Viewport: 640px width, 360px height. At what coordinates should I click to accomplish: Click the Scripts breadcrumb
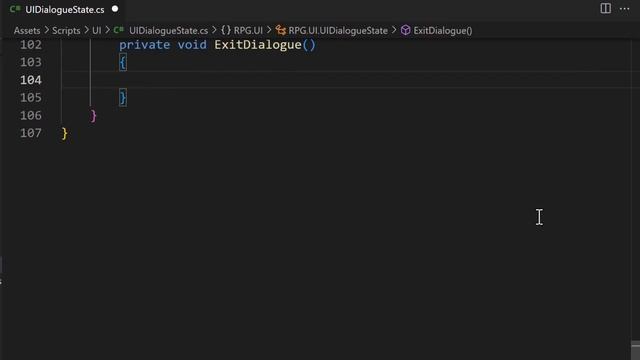[66, 31]
